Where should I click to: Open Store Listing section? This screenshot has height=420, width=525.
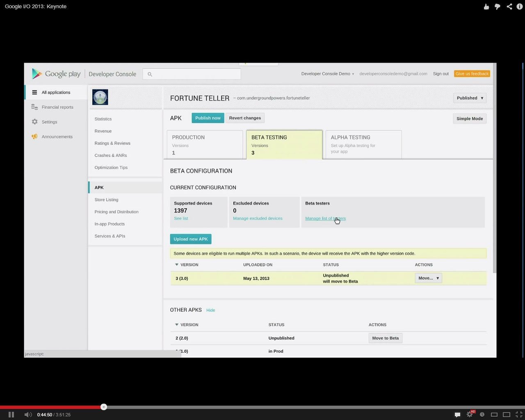[106, 200]
